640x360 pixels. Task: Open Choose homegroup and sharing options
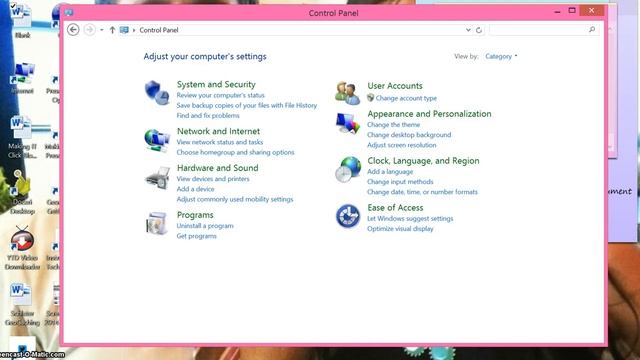[x=235, y=152]
